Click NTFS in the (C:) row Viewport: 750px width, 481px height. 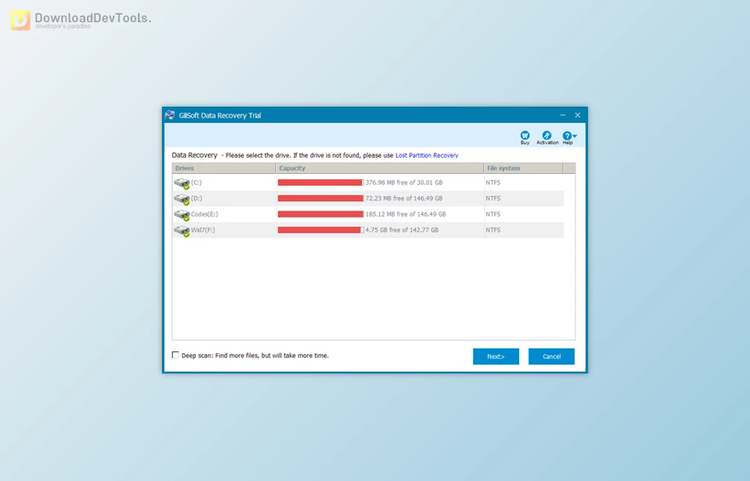click(493, 183)
